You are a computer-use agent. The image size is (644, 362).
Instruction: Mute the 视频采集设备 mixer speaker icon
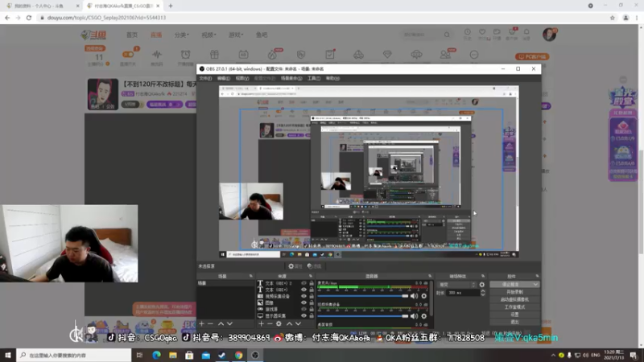(414, 316)
